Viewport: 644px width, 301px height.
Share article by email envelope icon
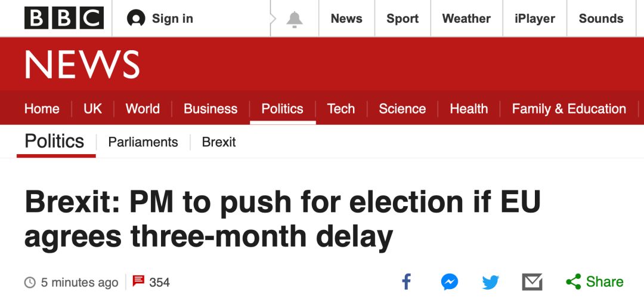coord(532,282)
